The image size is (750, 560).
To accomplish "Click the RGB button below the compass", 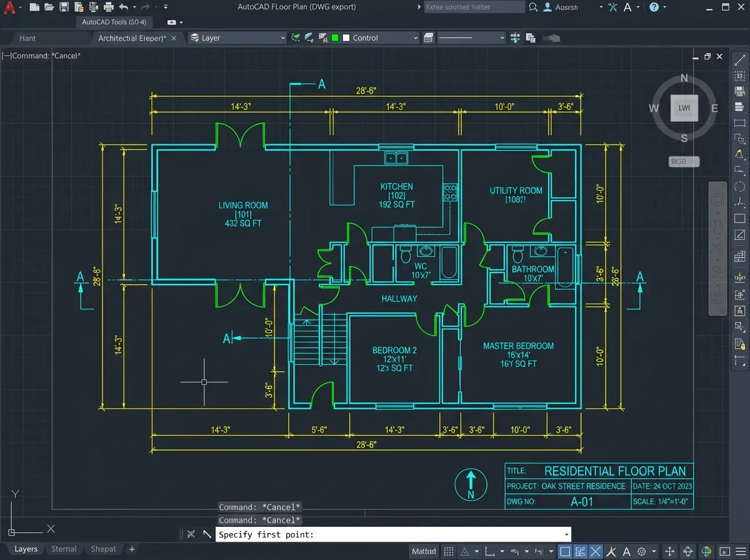I will (684, 162).
